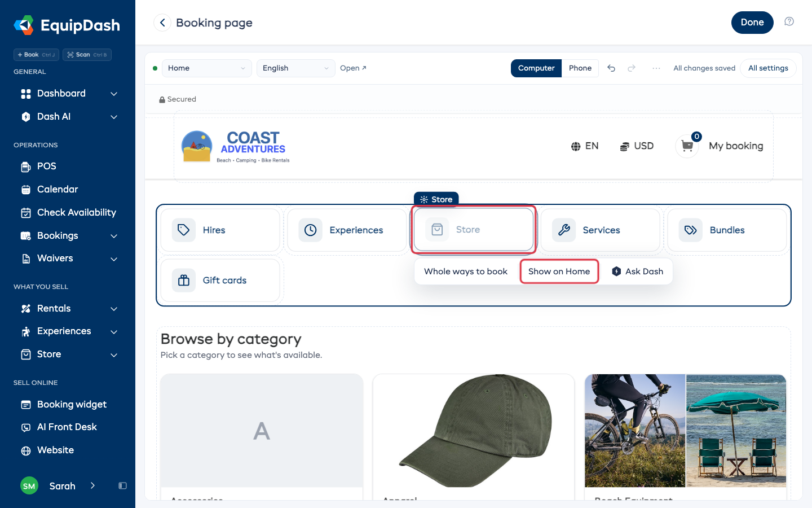This screenshot has width=812, height=508.
Task: Open the green cap Apparel category image
Action: coord(474,430)
